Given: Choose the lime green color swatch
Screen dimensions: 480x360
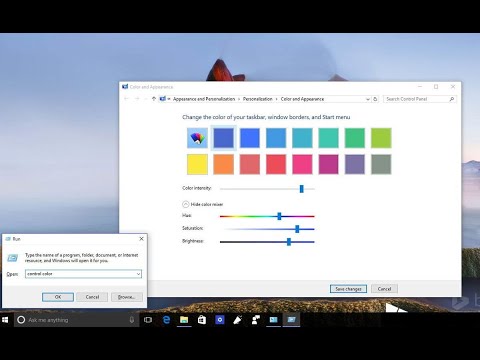Looking at the screenshot, I should (381, 138).
